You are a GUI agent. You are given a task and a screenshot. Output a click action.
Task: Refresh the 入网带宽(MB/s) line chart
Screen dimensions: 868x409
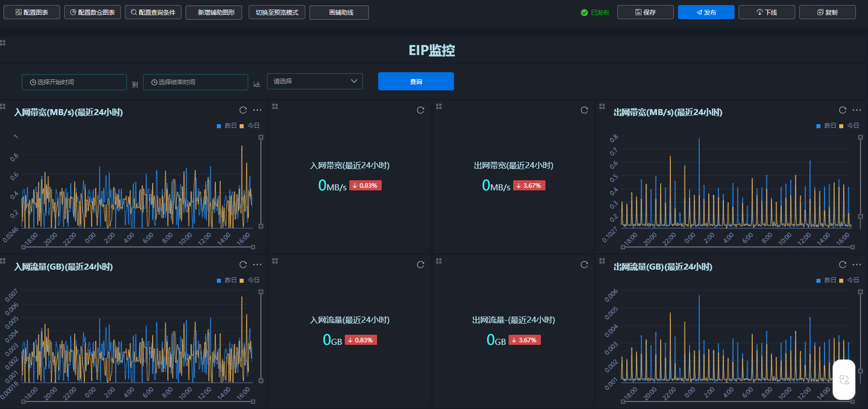click(x=243, y=110)
